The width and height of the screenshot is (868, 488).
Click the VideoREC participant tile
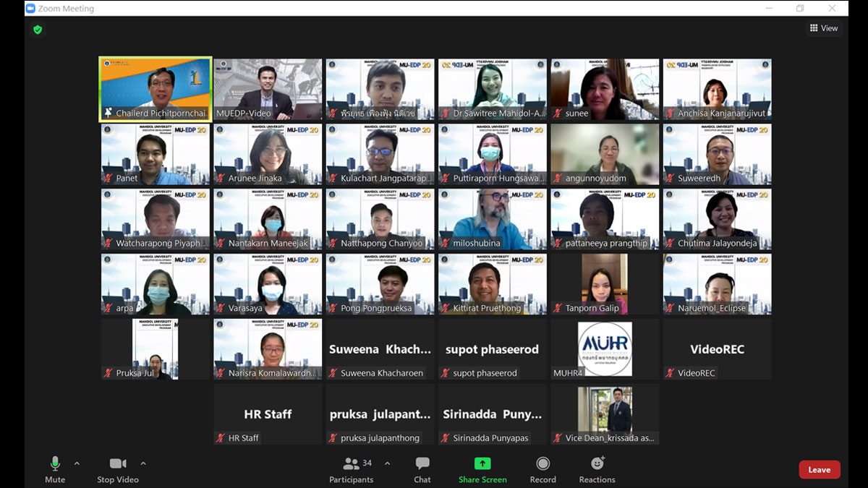pos(717,349)
